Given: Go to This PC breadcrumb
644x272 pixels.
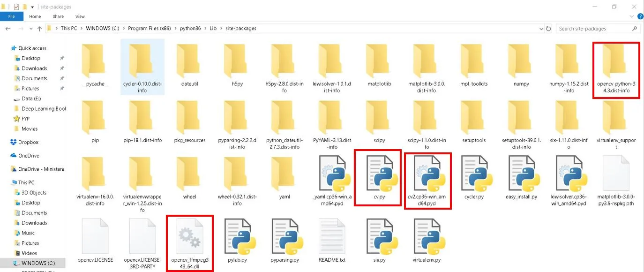Looking at the screenshot, I should (69, 29).
